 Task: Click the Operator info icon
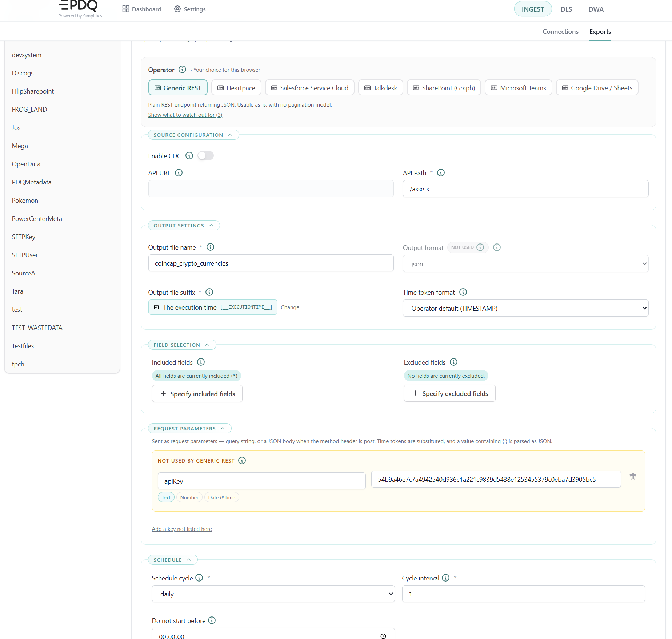(183, 69)
